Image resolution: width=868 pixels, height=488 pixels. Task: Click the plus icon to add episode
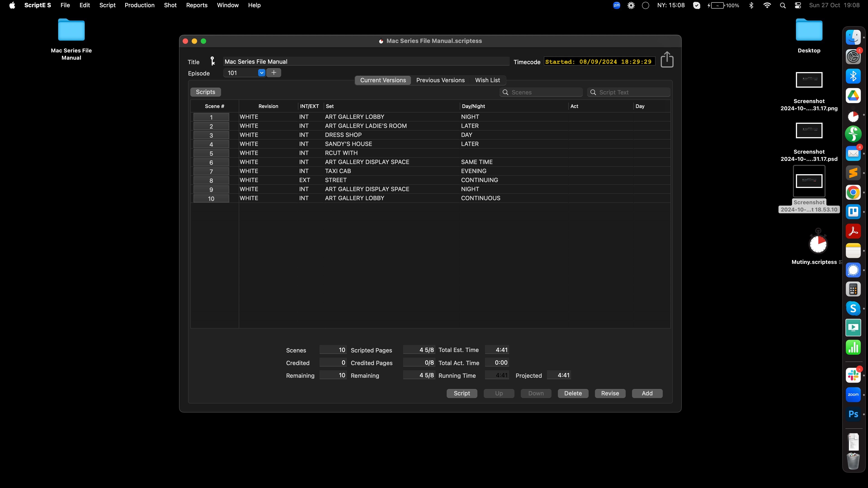tap(274, 73)
